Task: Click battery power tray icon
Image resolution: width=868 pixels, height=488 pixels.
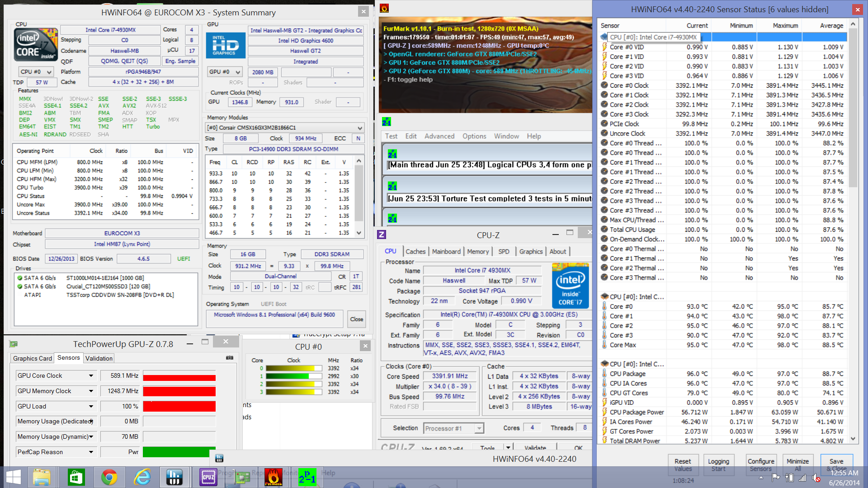Action: [x=789, y=478]
